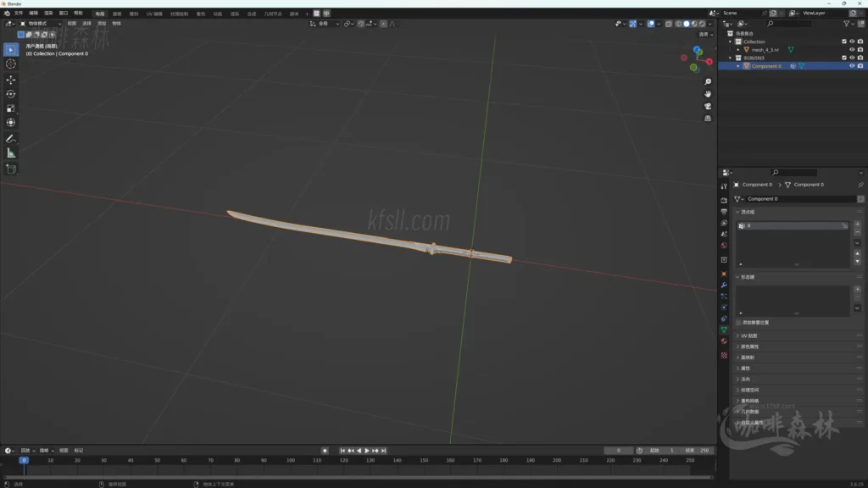Disable Component 0 camera render visibility
This screenshot has width=868, height=488.
tap(860, 66)
